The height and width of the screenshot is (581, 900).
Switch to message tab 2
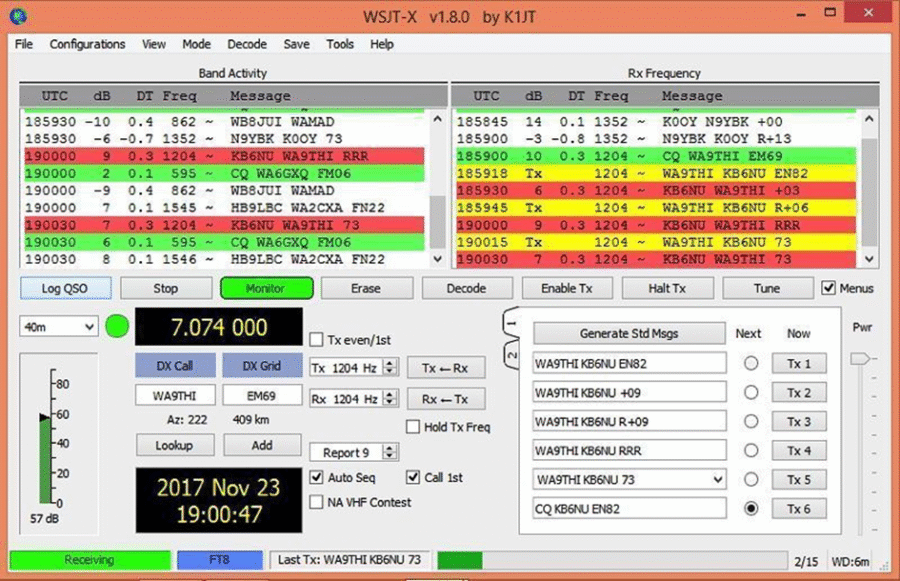click(512, 353)
